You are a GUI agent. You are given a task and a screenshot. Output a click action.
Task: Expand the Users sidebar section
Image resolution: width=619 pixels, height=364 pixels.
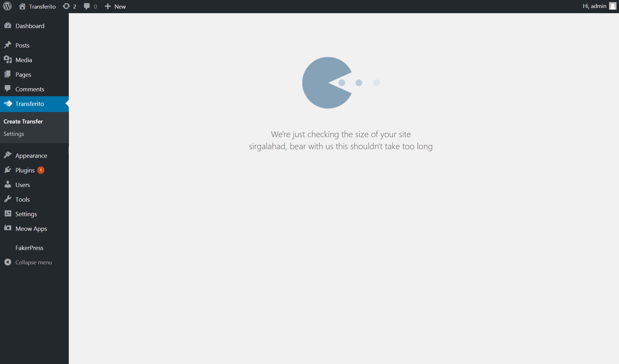point(23,185)
